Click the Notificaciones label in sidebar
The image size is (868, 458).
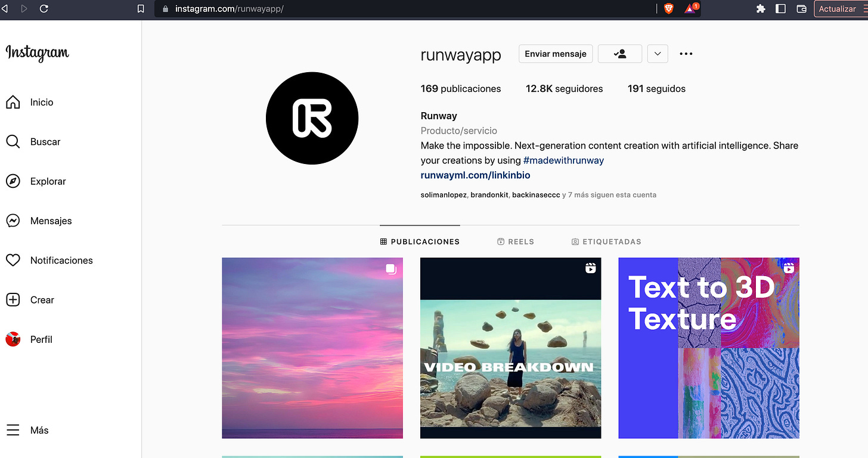pos(61,261)
